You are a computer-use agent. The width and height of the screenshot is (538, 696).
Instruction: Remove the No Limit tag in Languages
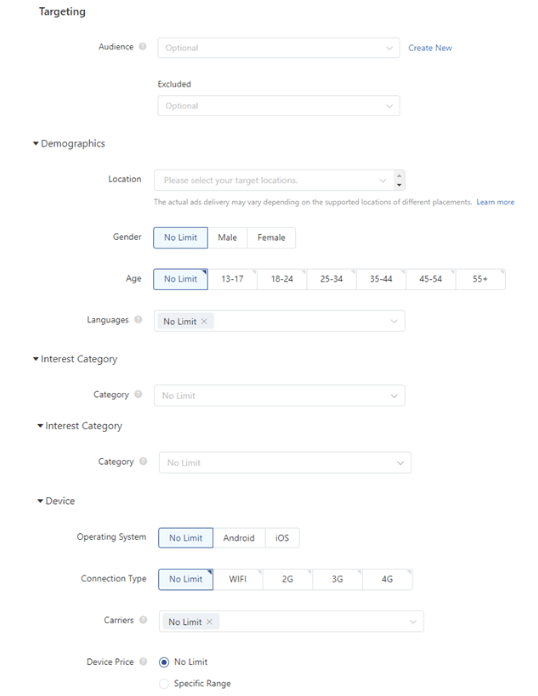pos(204,321)
